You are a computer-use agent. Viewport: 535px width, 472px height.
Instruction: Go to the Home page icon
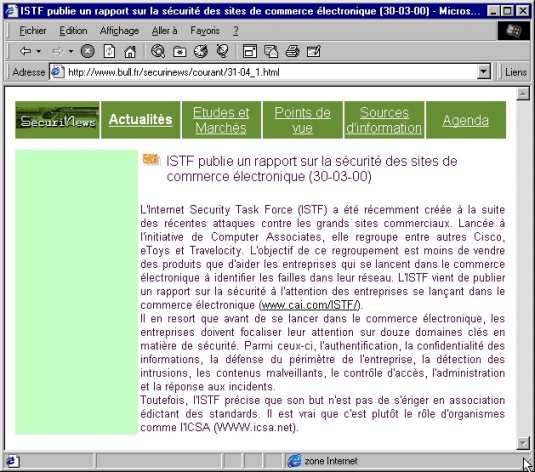130,52
